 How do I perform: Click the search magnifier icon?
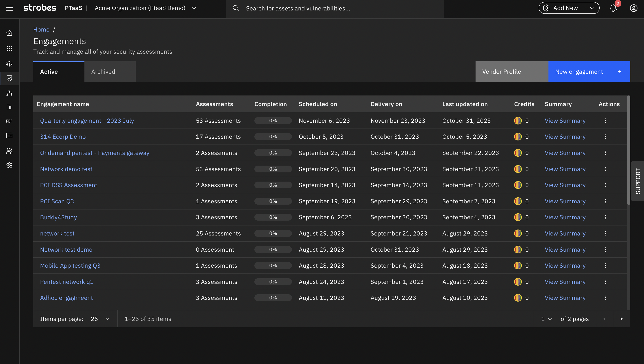pos(236,8)
